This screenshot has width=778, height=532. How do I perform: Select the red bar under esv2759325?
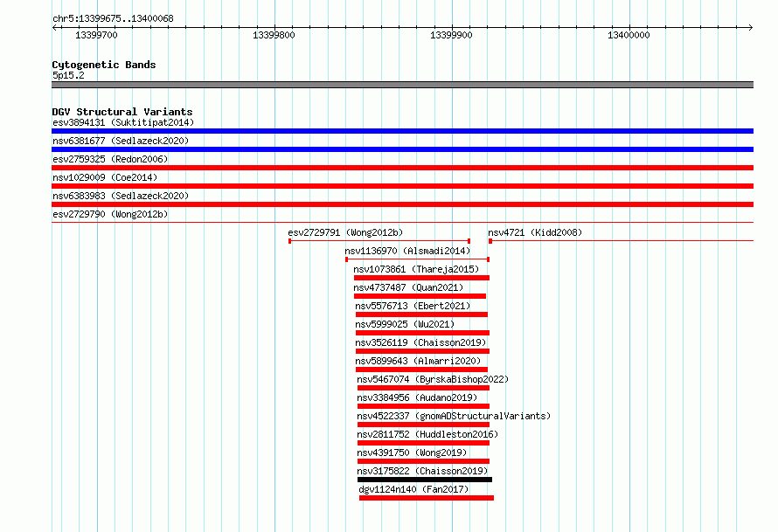tap(402, 168)
